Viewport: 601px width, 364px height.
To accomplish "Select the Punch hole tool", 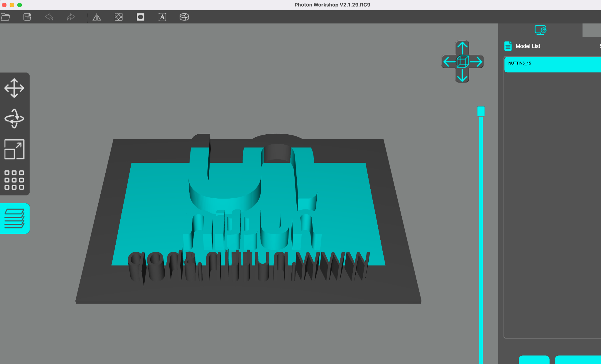I will tap(141, 17).
